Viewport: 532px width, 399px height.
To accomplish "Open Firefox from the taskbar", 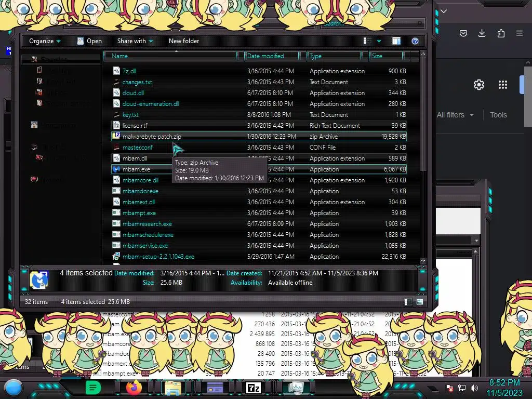I will point(134,388).
